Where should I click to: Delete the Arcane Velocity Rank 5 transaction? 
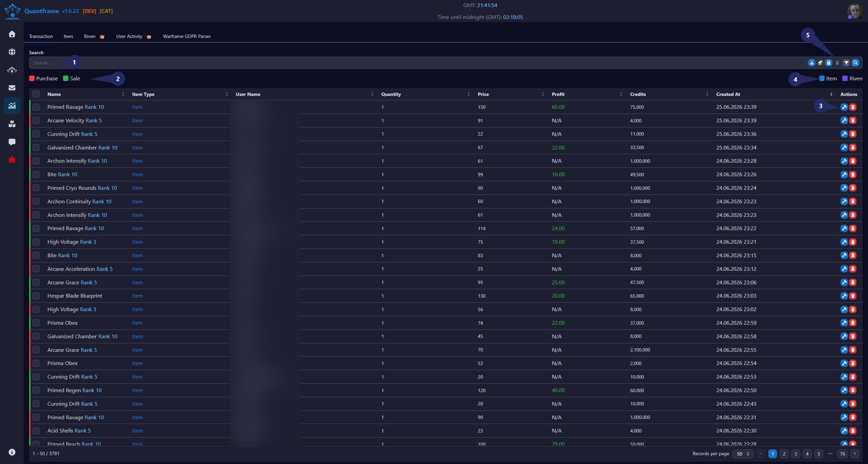coord(853,120)
